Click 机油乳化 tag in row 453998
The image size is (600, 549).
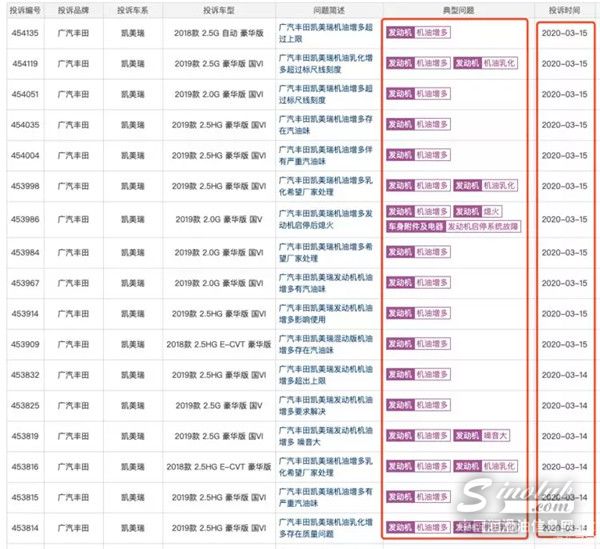(501, 186)
